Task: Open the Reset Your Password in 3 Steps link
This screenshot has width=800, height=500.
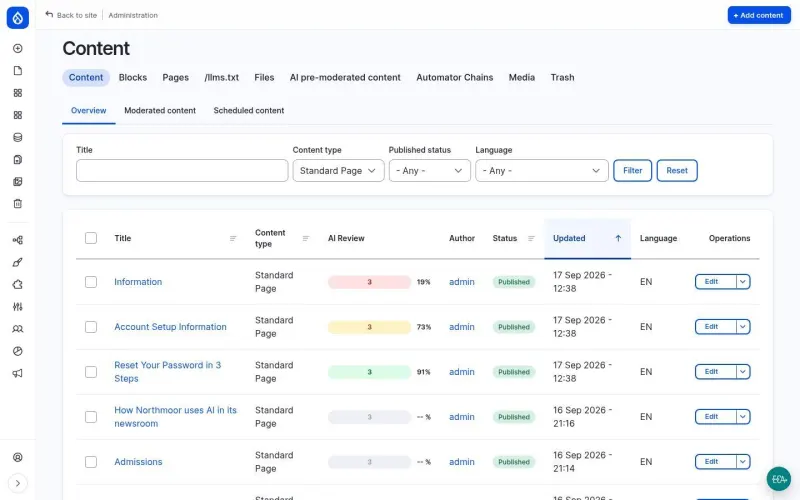Action: pos(167,372)
